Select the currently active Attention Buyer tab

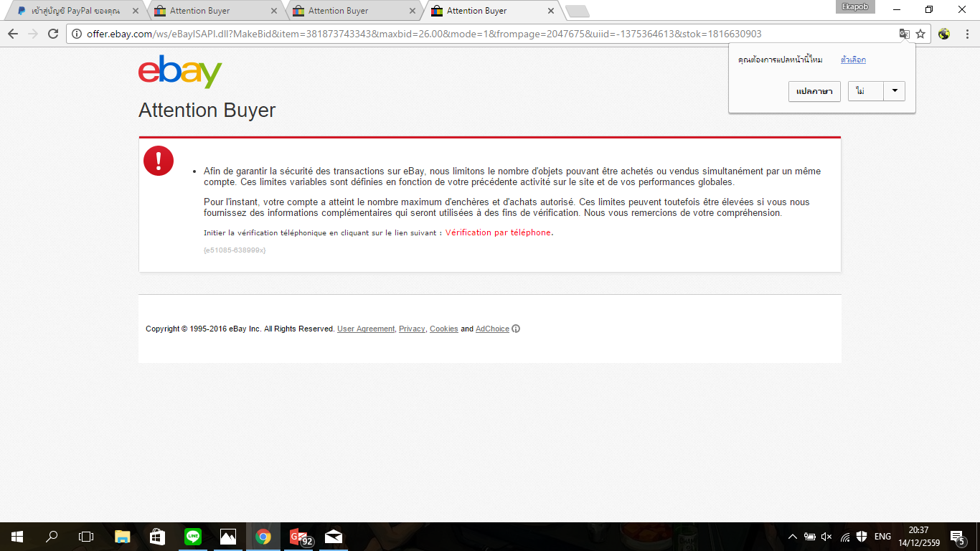pyautogui.click(x=493, y=11)
